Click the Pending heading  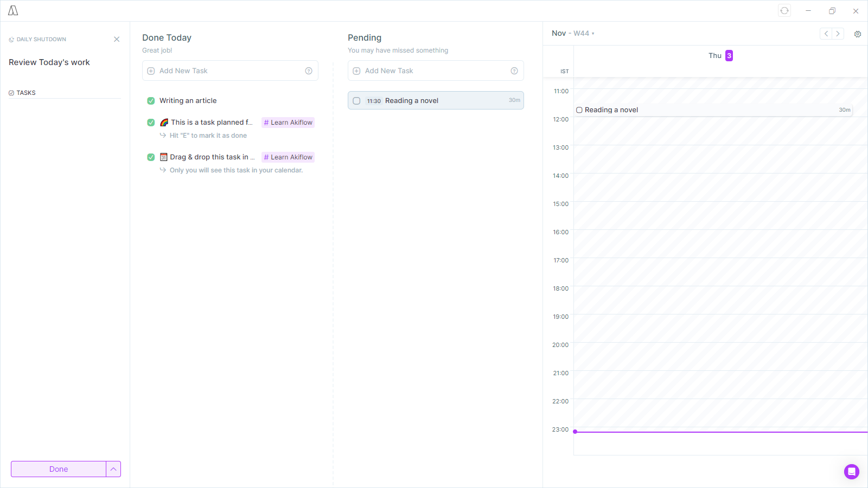click(x=365, y=38)
